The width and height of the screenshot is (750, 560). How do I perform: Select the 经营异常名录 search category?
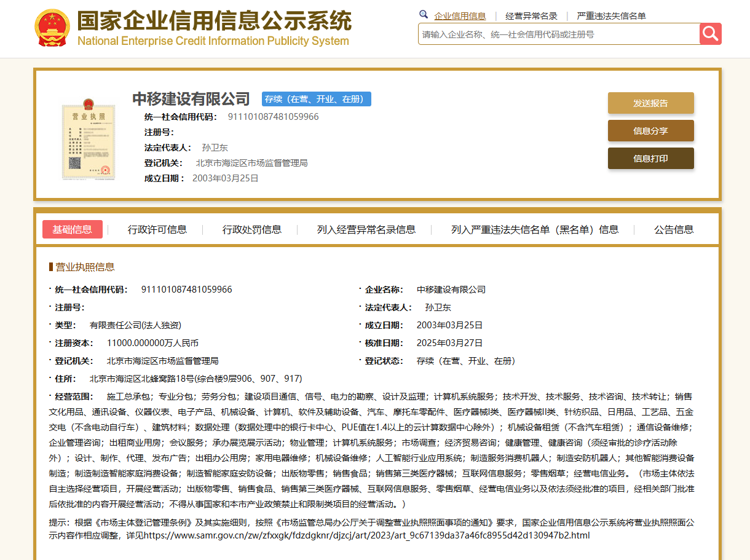531,16
